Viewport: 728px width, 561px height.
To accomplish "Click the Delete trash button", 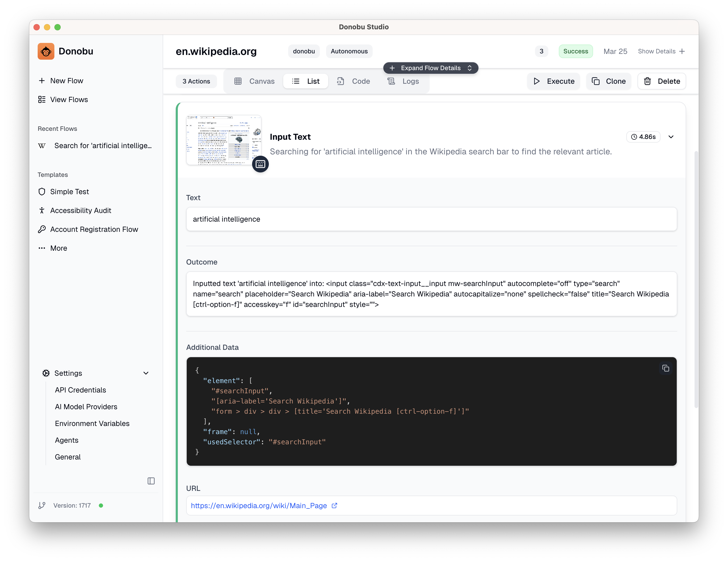I will pos(662,81).
